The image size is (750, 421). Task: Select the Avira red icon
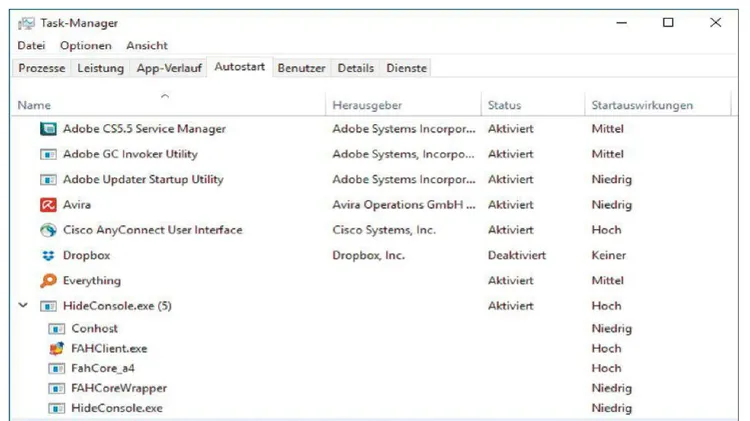tap(48, 205)
